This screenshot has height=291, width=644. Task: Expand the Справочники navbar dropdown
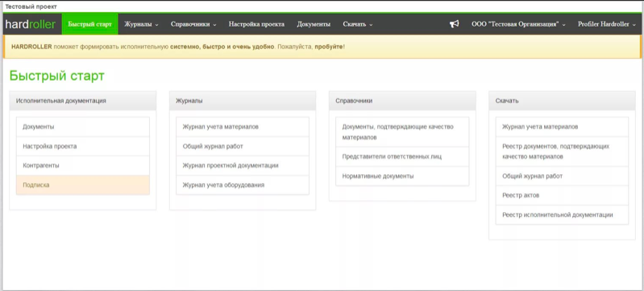(193, 24)
